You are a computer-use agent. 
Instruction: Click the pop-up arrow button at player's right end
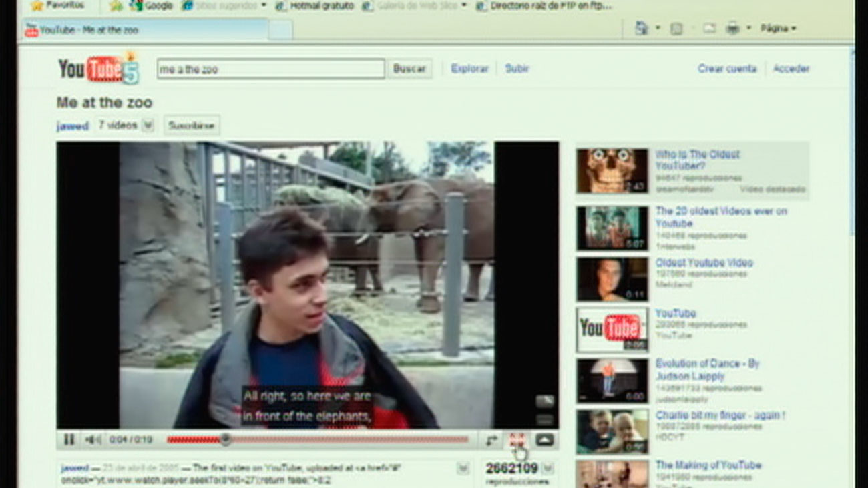[x=544, y=439]
